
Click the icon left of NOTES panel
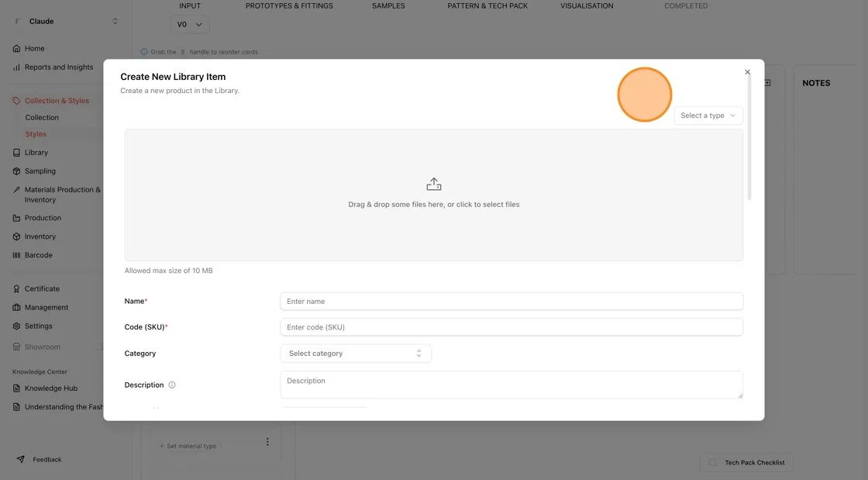[x=767, y=82]
